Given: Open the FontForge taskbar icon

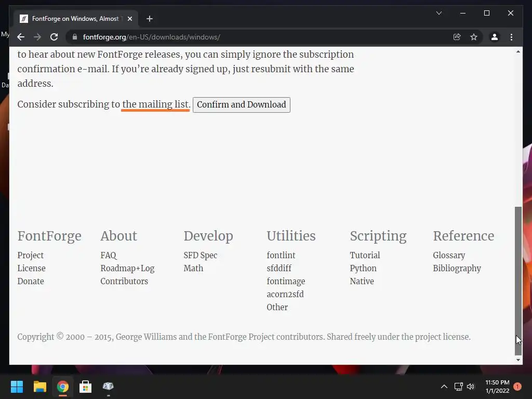Looking at the screenshot, I should coord(108,387).
